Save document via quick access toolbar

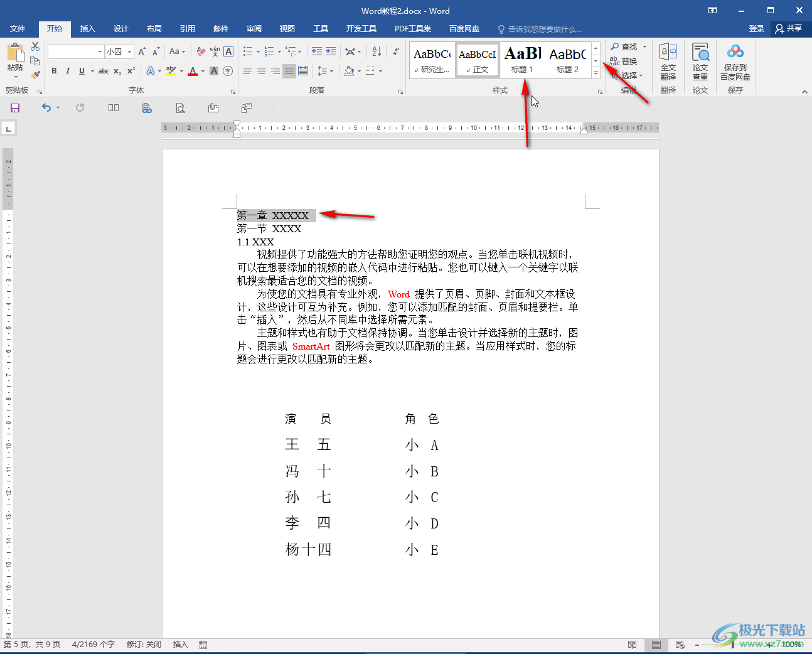(15, 108)
